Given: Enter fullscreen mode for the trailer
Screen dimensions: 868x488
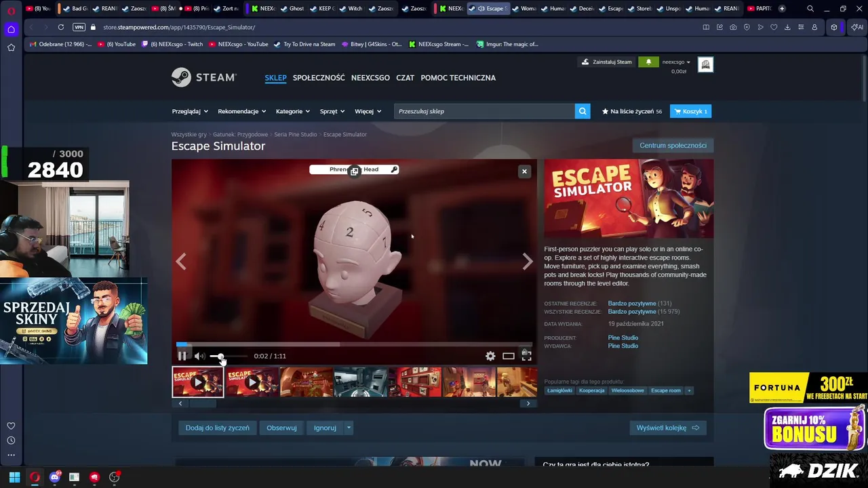Looking at the screenshot, I should tap(526, 354).
